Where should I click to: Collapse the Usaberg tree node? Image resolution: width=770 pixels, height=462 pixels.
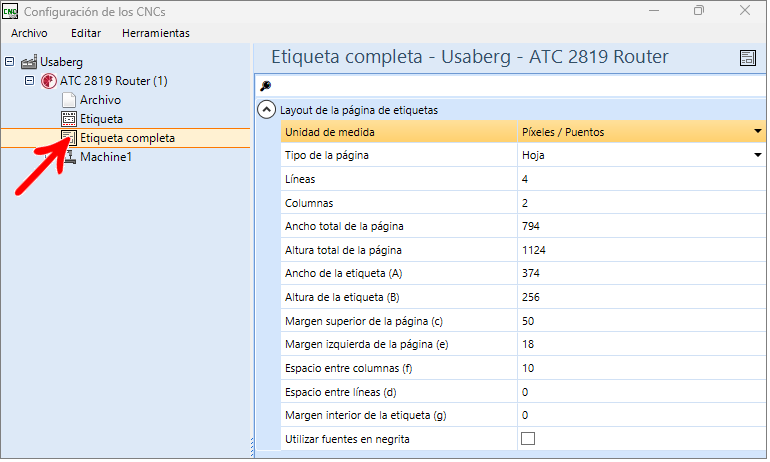coord(9,62)
